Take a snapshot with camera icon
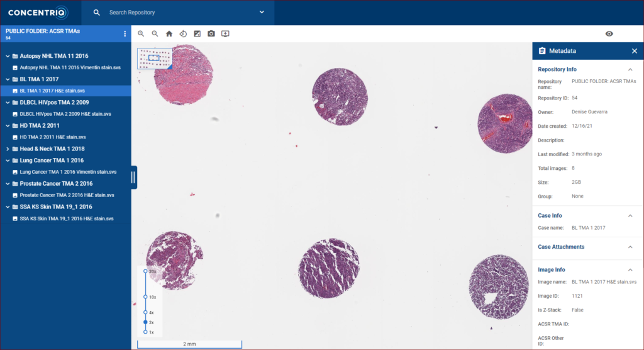The height and width of the screenshot is (350, 644). click(211, 34)
